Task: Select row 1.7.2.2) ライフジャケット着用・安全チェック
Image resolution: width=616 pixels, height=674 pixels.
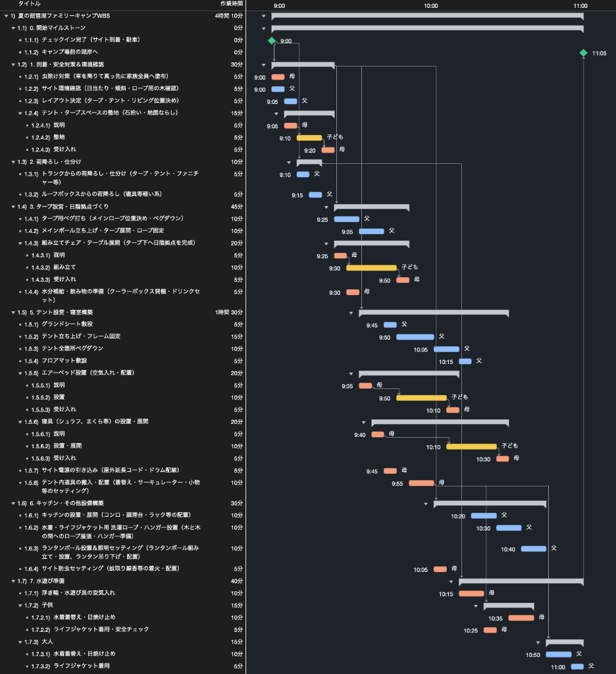Action: click(123, 630)
